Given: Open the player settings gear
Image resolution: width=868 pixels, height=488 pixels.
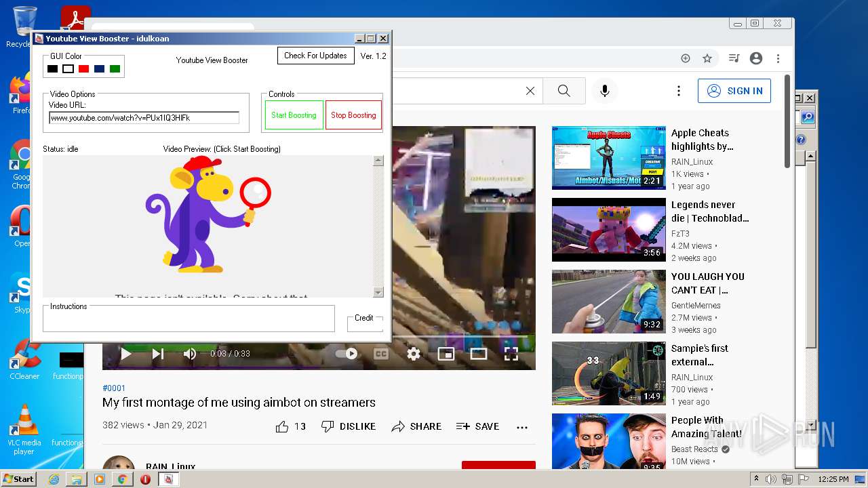Looking at the screenshot, I should [x=414, y=353].
